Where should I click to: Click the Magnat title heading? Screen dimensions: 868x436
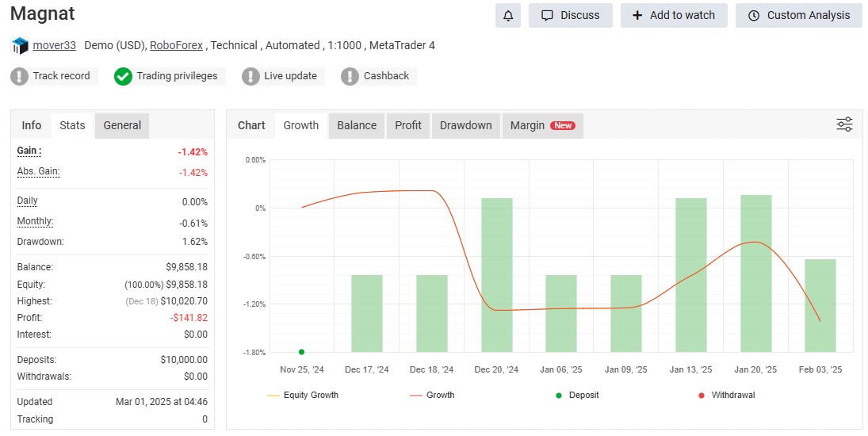(x=43, y=13)
